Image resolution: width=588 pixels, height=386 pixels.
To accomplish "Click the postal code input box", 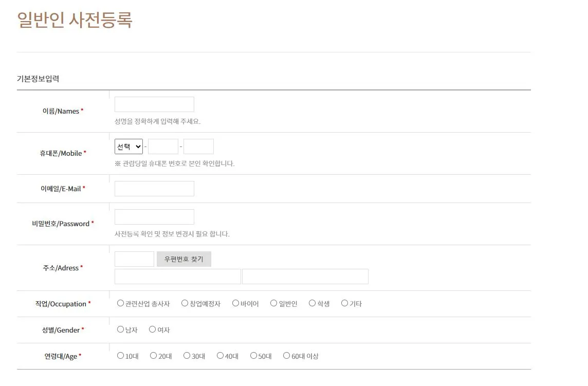I will pos(134,259).
